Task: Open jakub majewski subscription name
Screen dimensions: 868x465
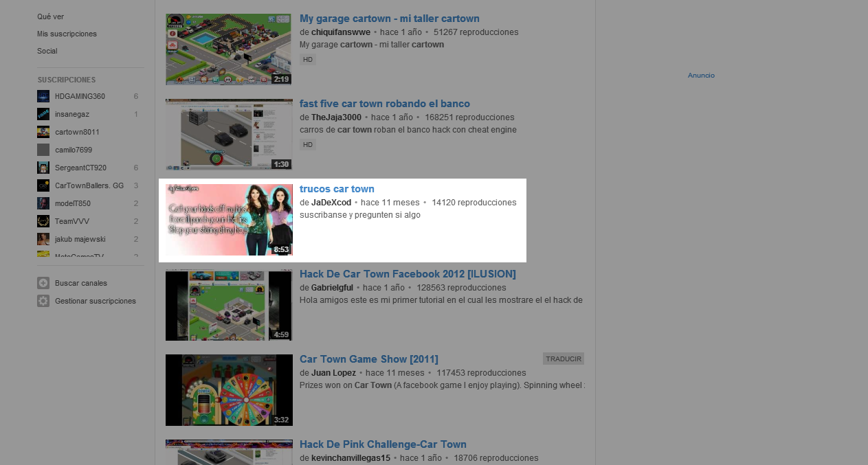Action: coord(80,239)
